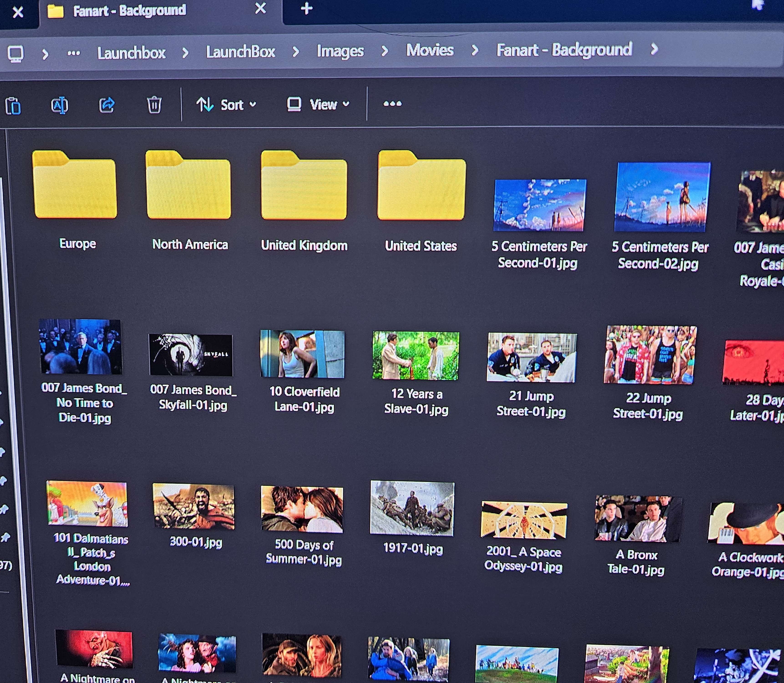Viewport: 784px width, 683px height.
Task: Click the Paste clipboard icon in toolbar
Action: [13, 106]
